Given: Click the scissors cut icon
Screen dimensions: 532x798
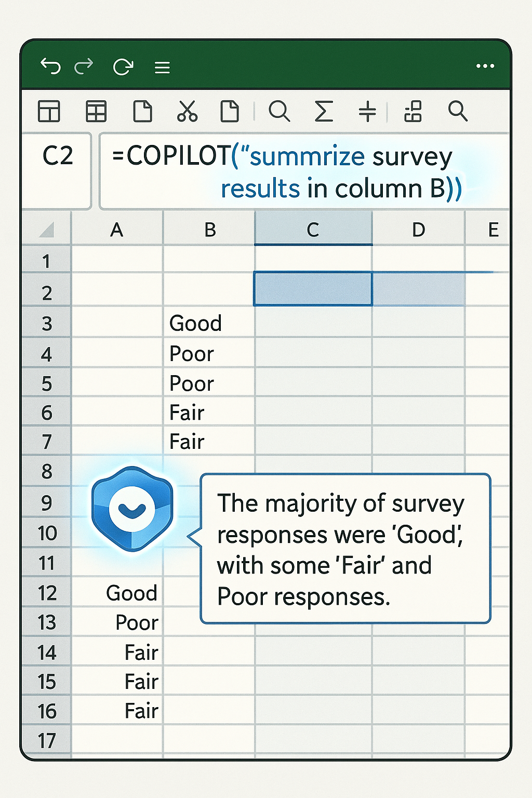Looking at the screenshot, I should 187,111.
